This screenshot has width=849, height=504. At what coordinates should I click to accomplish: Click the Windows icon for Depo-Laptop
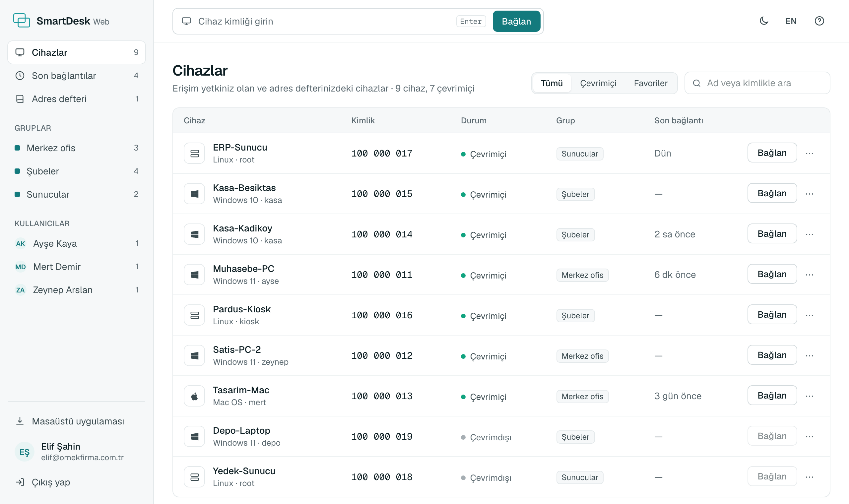pyautogui.click(x=194, y=436)
